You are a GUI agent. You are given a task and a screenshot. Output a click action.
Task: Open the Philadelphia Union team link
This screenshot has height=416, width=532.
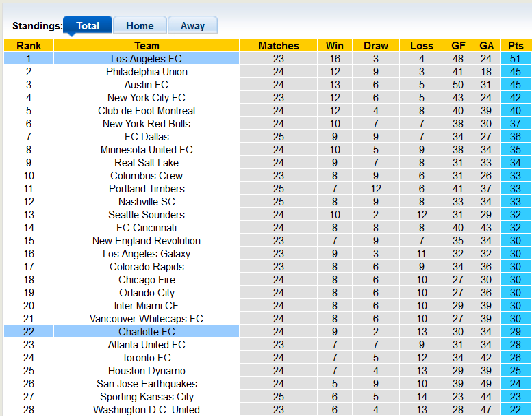click(147, 72)
